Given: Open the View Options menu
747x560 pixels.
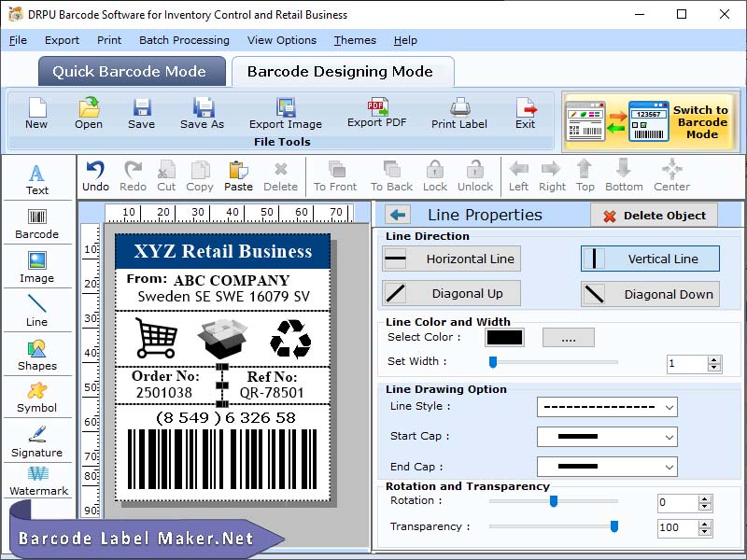Looking at the screenshot, I should 282,40.
